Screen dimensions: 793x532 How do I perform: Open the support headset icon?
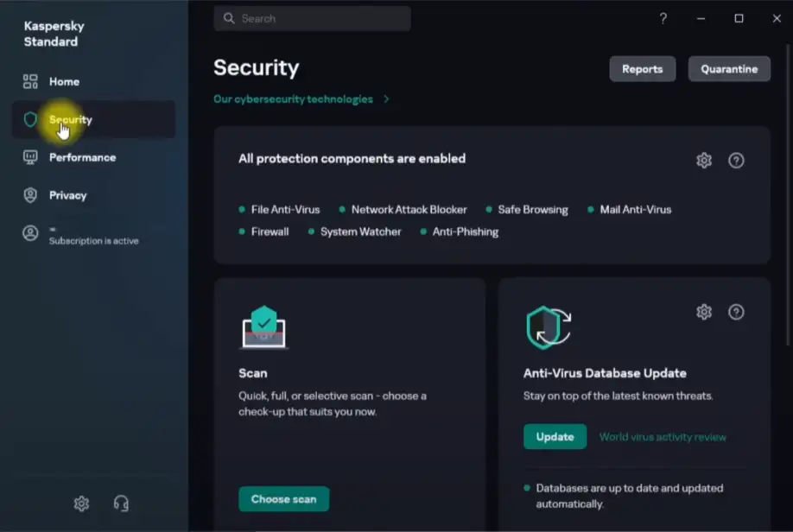click(x=122, y=503)
